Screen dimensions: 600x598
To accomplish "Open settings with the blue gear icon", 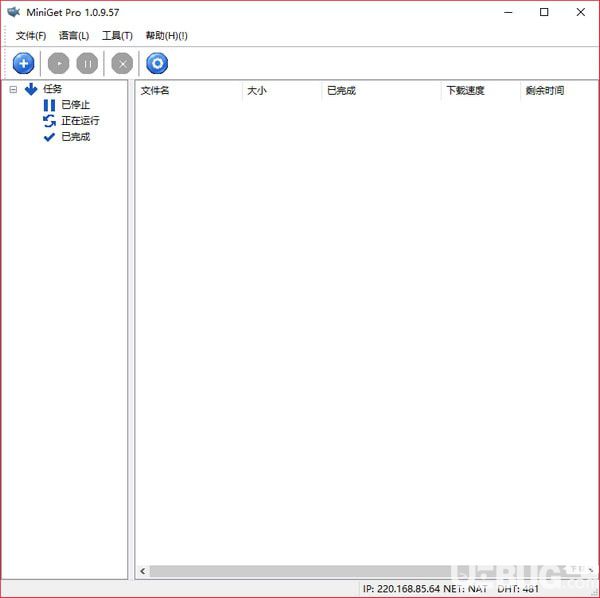I will coord(157,63).
